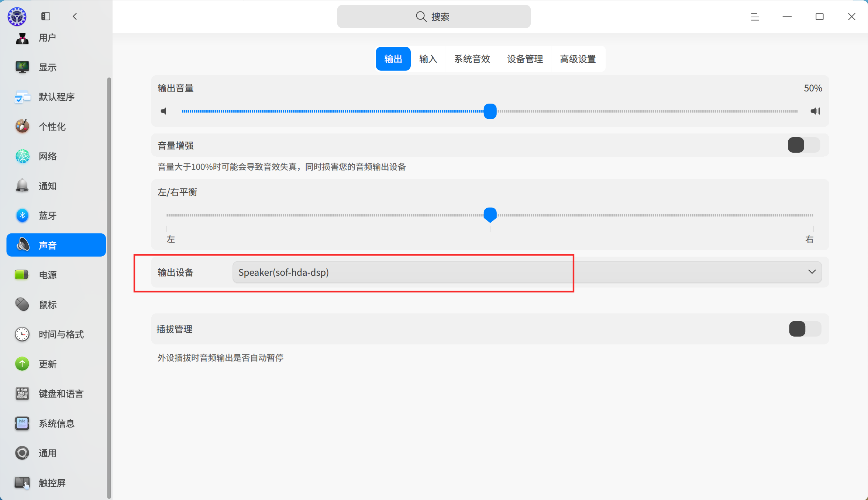The width and height of the screenshot is (868, 500).
Task: Toggle the sidebar visibility icon
Action: pyautogui.click(x=46, y=16)
